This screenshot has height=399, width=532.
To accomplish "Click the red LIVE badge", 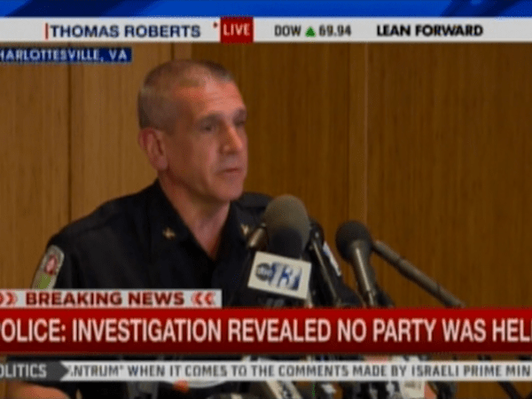I will 237,30.
